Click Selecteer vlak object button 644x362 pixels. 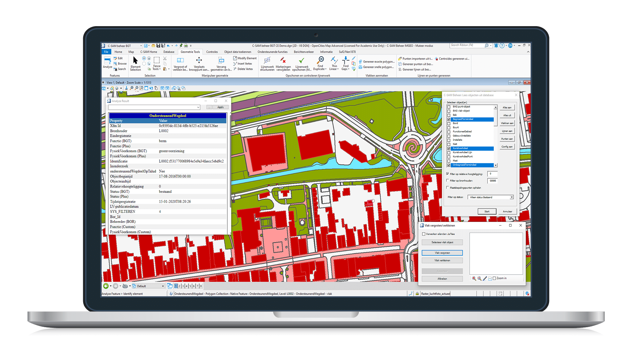coord(442,242)
